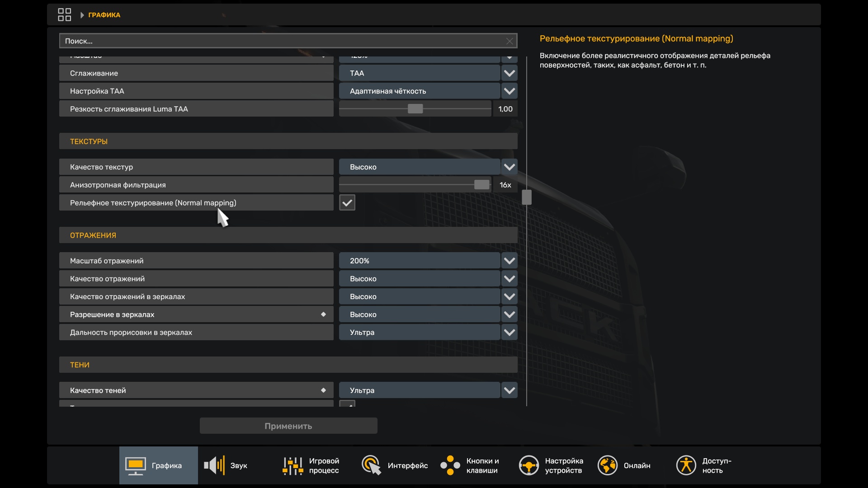Open the Интерфейс cursor icon

point(371,465)
